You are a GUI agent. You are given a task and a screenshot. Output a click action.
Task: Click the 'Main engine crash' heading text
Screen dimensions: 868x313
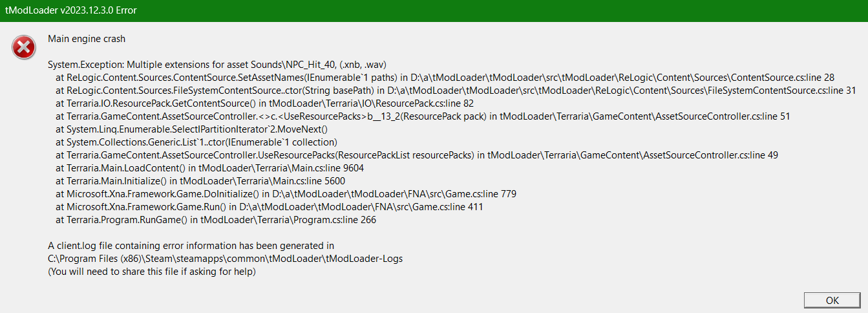coord(87,39)
